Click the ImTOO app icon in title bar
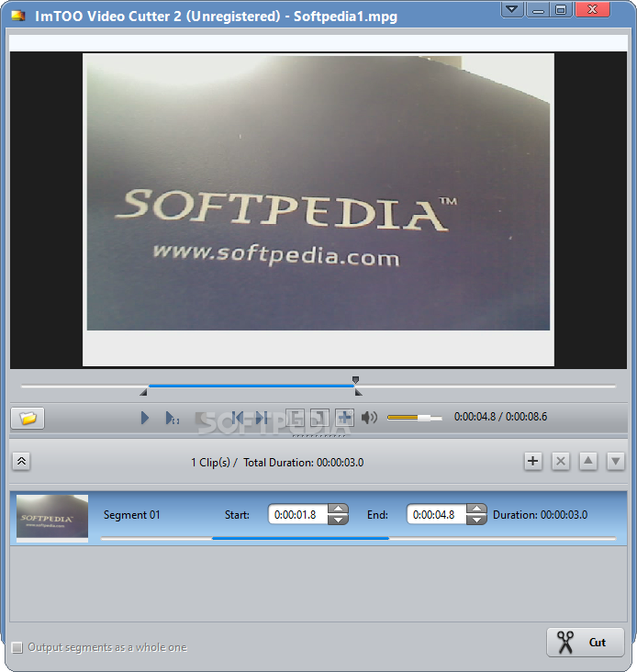This screenshot has height=672, width=637. click(x=17, y=16)
